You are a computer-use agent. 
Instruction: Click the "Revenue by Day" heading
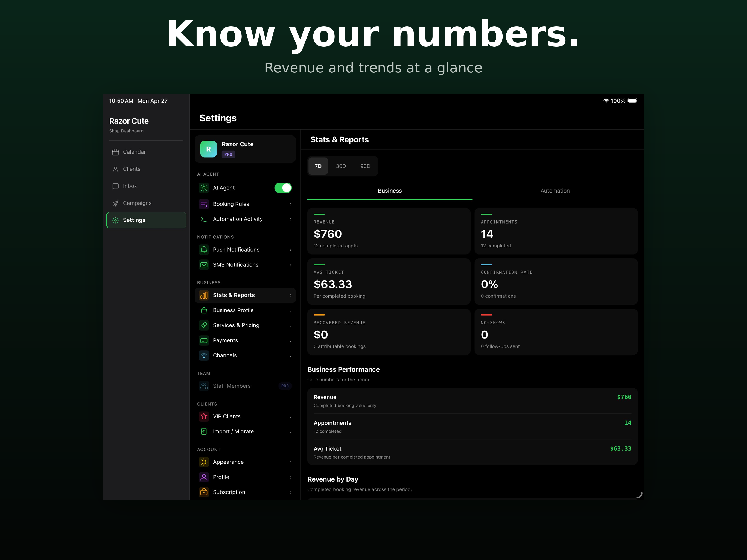tap(333, 479)
